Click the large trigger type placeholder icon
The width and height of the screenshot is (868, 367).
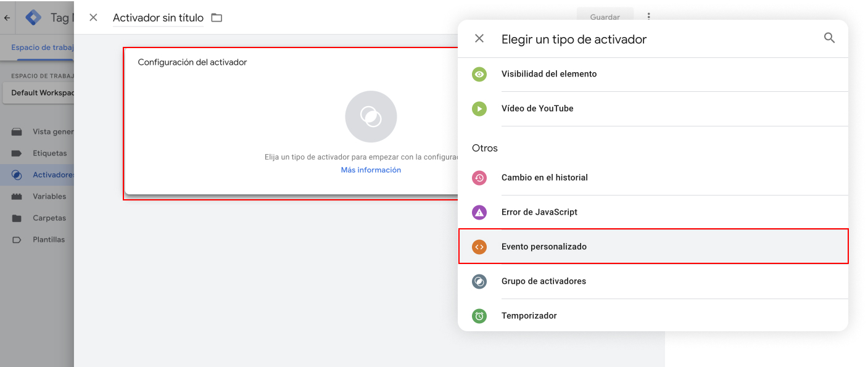click(x=371, y=117)
